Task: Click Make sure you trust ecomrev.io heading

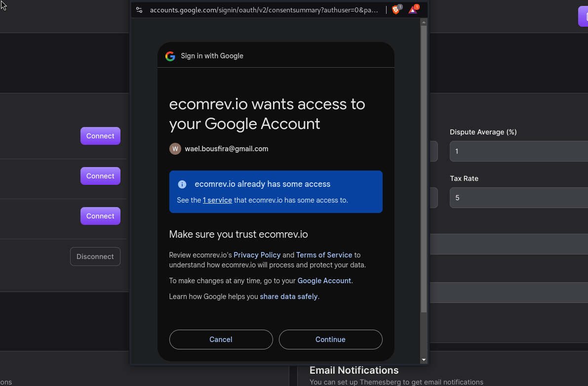Action: coord(238,234)
